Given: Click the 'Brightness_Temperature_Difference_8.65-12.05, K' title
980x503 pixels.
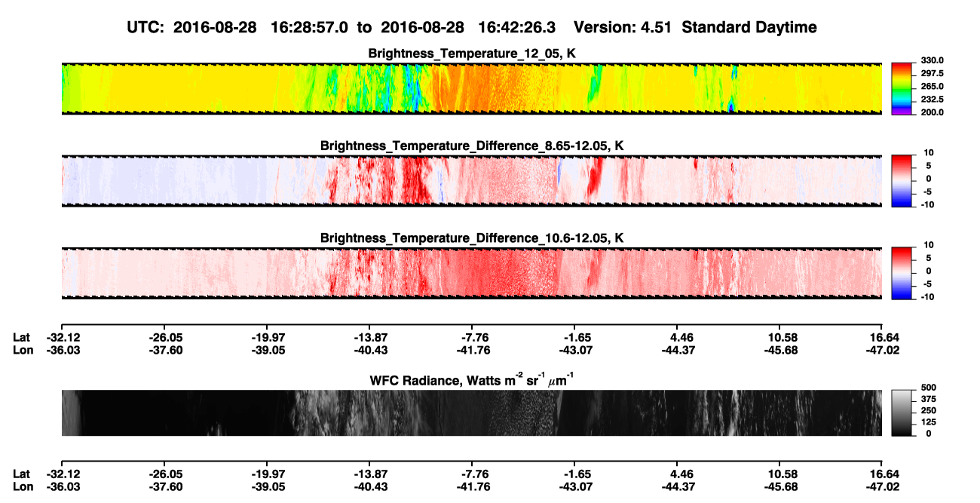Looking at the screenshot, I should click(x=472, y=146).
